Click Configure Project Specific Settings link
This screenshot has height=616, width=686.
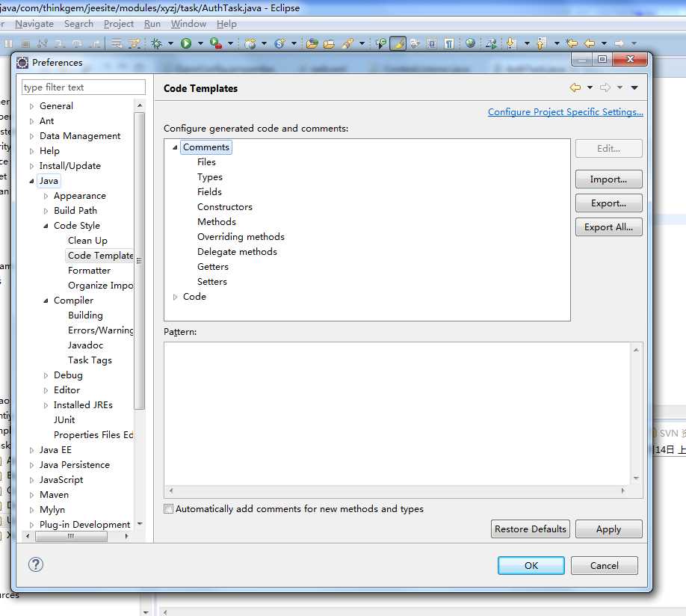pos(565,111)
